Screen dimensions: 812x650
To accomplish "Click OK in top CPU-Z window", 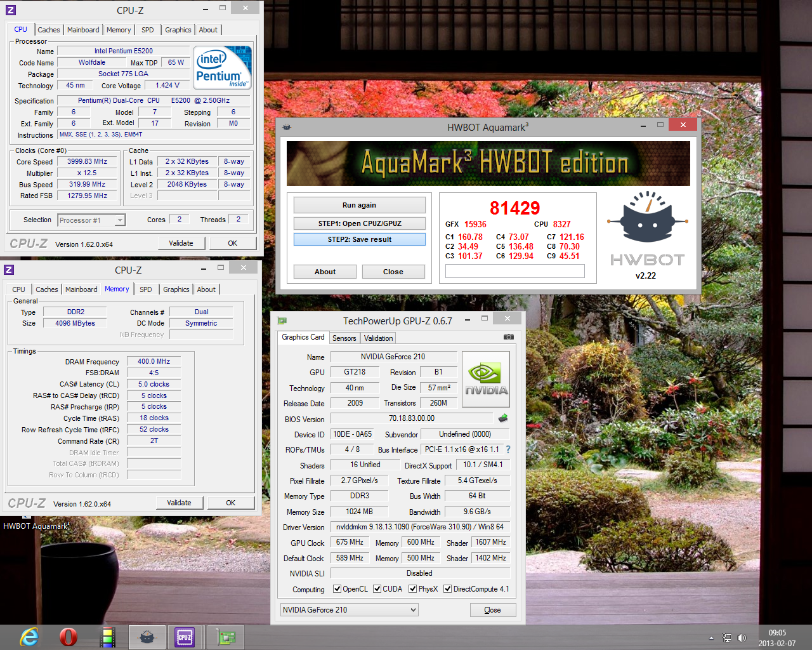I will click(x=233, y=243).
